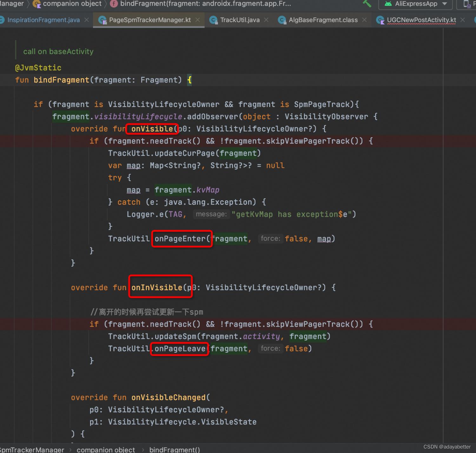Click the file icon on TrackUtil.java tab
Image resolution: width=476 pixels, height=453 pixels.
point(214,20)
